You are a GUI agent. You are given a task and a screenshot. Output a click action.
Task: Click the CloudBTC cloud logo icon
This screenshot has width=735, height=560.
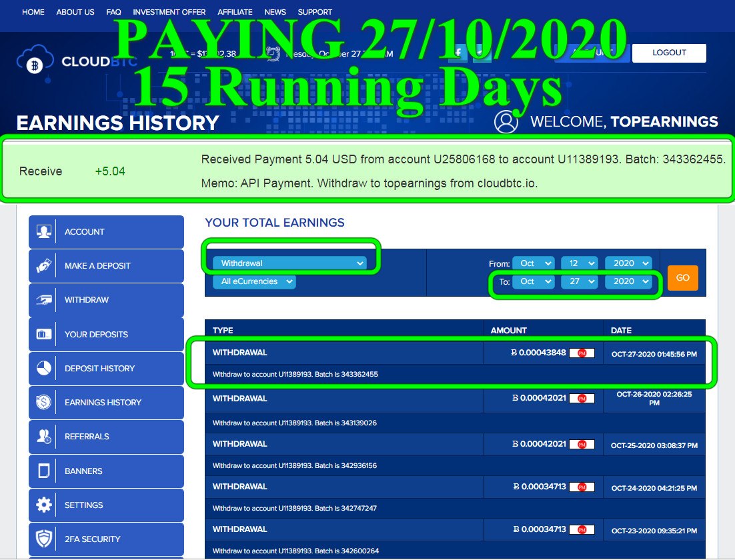pyautogui.click(x=35, y=61)
